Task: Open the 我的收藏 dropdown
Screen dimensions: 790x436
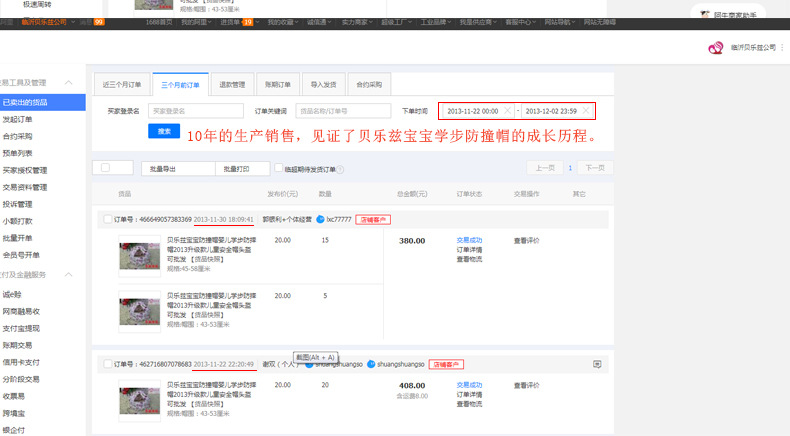Action: coord(283,22)
